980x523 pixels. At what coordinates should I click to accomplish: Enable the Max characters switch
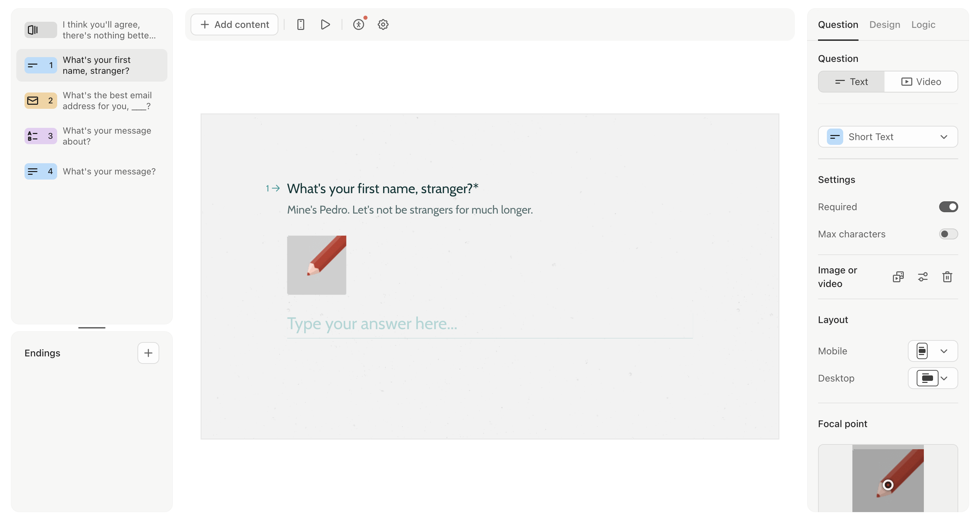(x=948, y=234)
